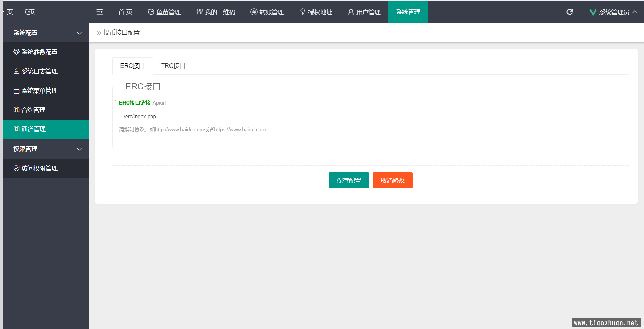This screenshot has height=329, width=644.
Task: Go to 授权地址 in the top menu
Action: click(316, 12)
